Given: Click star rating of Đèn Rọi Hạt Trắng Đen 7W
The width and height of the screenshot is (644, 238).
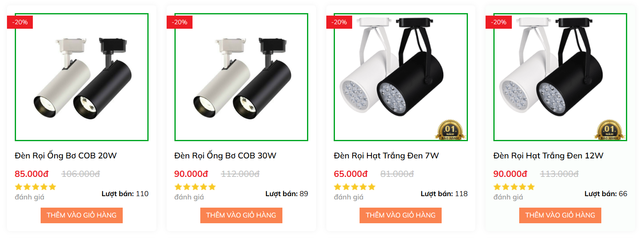Looking at the screenshot, I should click(355, 187).
